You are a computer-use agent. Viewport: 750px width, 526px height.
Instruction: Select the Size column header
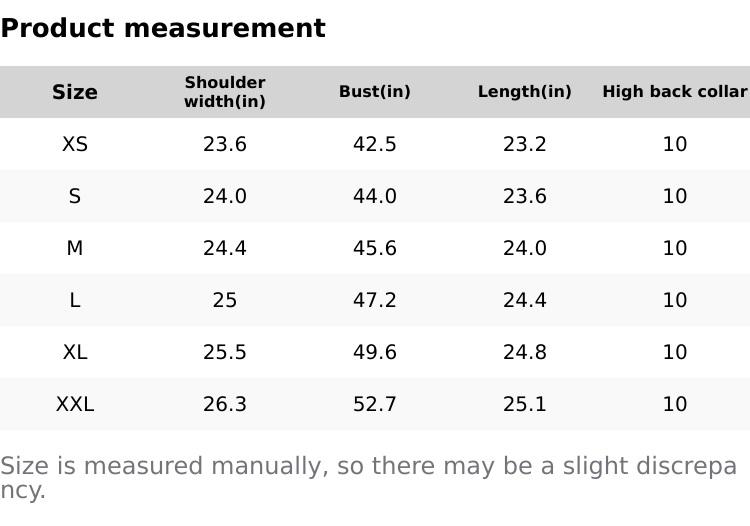75,92
